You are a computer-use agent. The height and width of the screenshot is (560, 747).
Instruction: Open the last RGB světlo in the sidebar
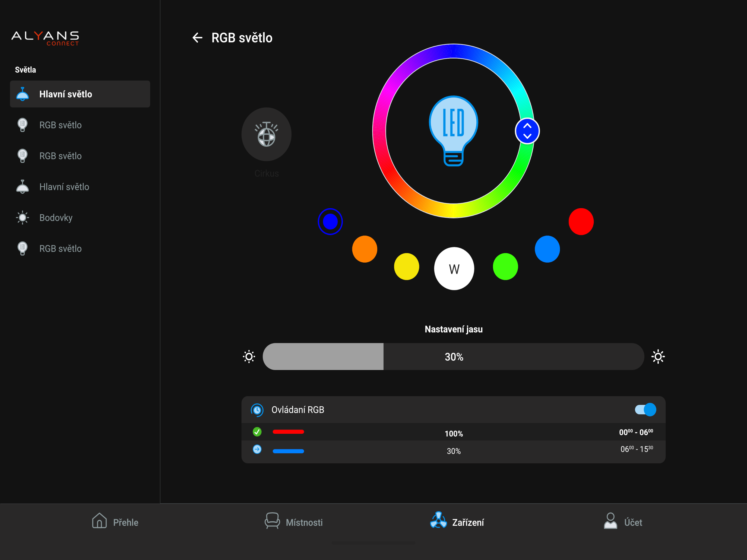click(x=80, y=249)
